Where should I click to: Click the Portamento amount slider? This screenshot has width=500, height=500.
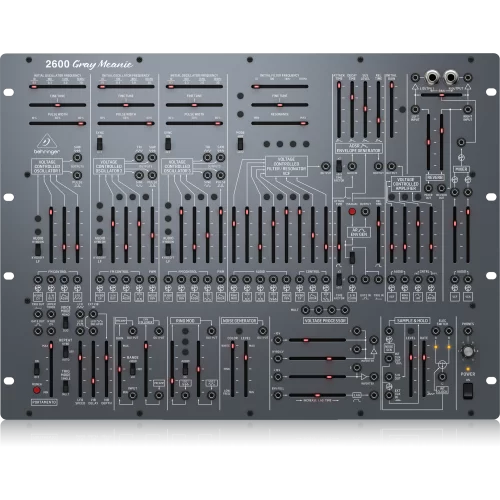(51, 369)
